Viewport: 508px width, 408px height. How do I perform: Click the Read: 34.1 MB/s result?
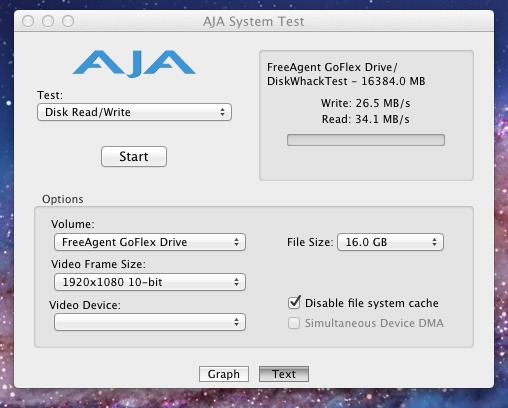(366, 119)
